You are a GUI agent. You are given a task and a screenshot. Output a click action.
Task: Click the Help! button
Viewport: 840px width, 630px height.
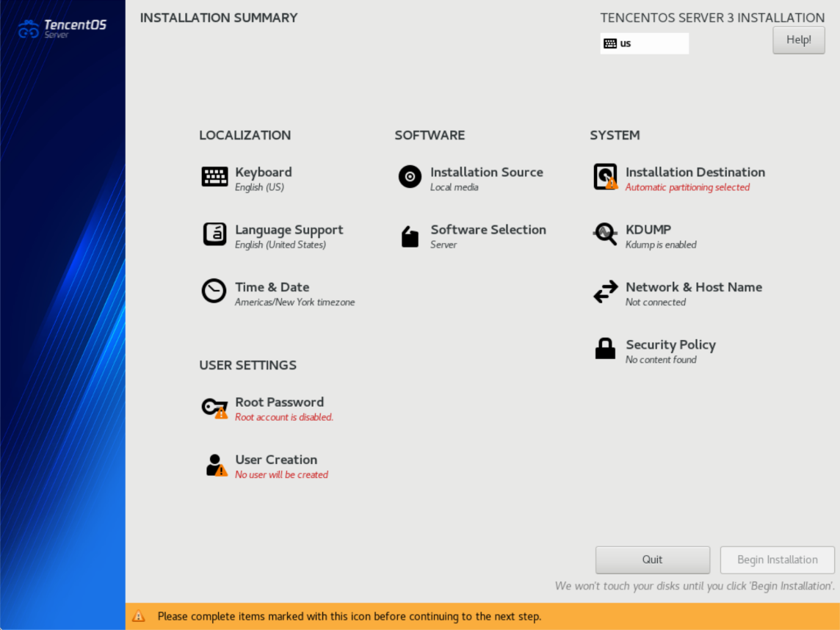pyautogui.click(x=798, y=40)
